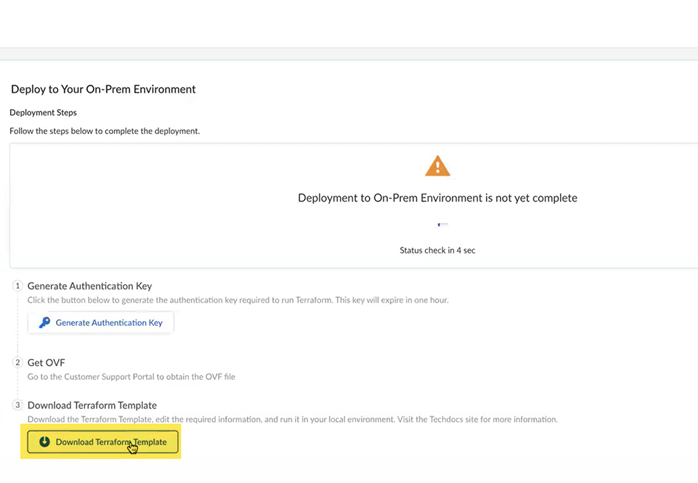
Task: Select the 'Generate Authentication Key' step heading
Action: point(89,286)
